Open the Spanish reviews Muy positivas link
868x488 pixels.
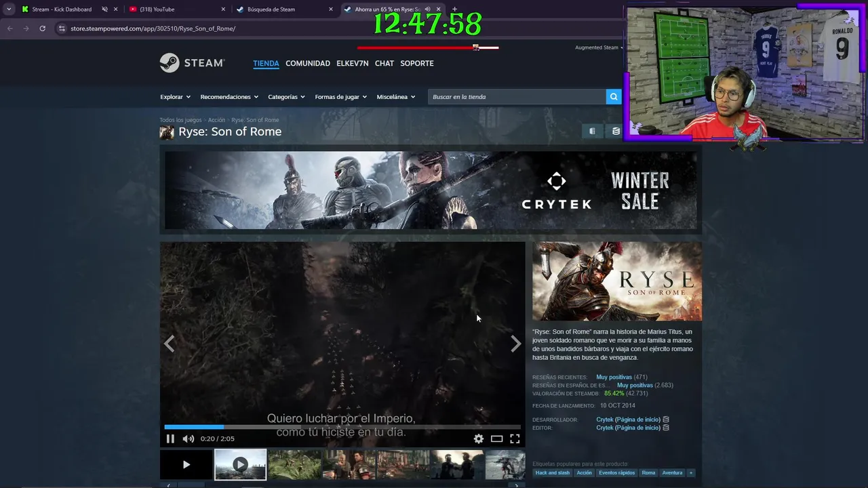635,385
